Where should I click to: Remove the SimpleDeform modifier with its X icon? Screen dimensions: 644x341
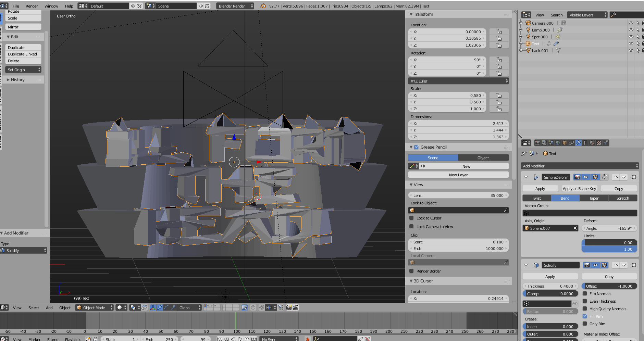634,177
